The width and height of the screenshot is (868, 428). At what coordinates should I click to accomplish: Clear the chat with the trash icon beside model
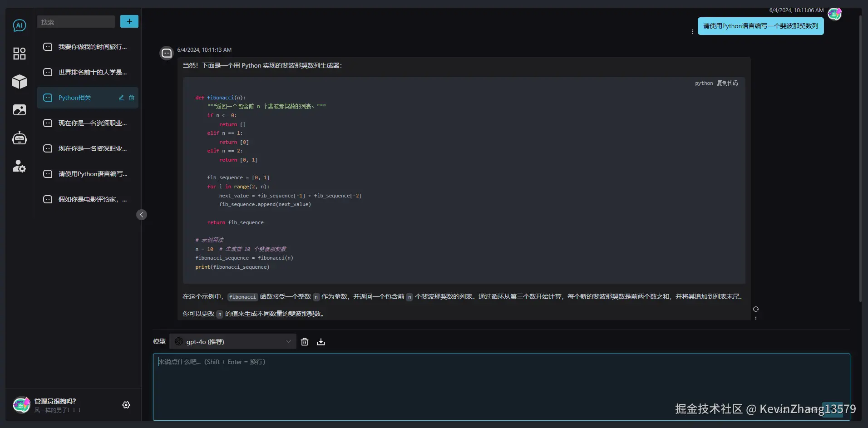click(x=305, y=342)
